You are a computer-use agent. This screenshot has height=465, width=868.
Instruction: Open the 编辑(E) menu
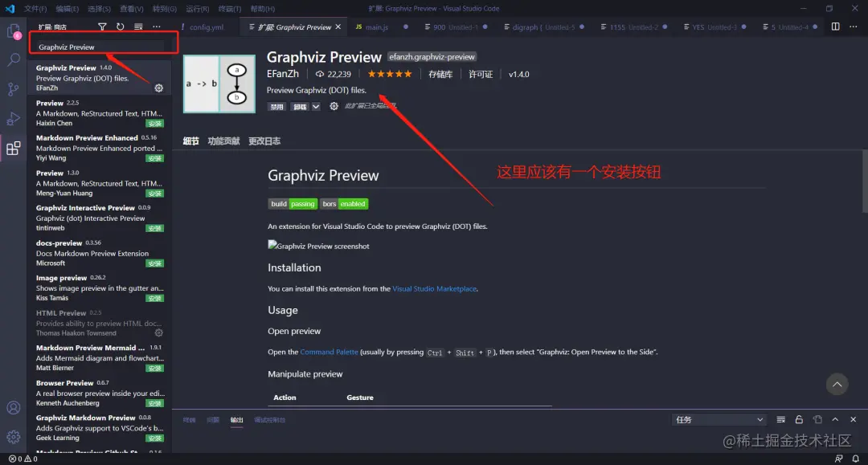click(67, 9)
